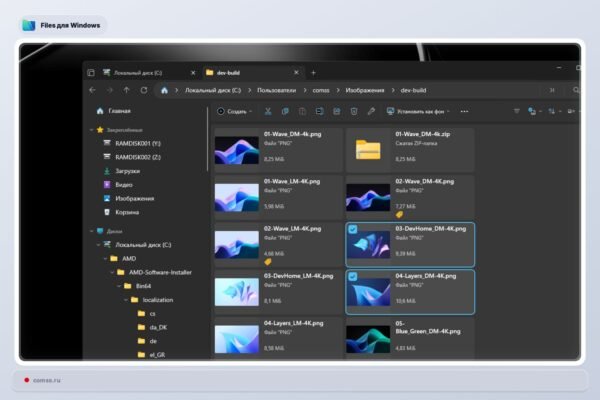Click comss in the breadcrumb path
The image size is (600, 400).
[x=321, y=90]
